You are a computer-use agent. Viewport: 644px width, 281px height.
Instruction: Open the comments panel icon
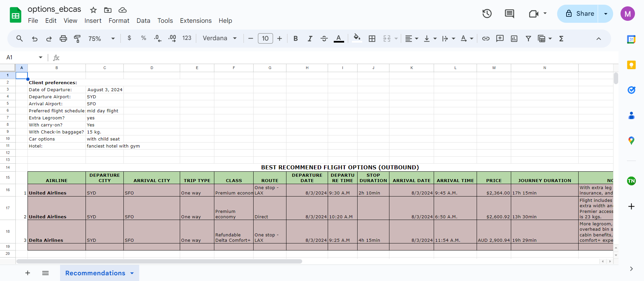coord(509,14)
